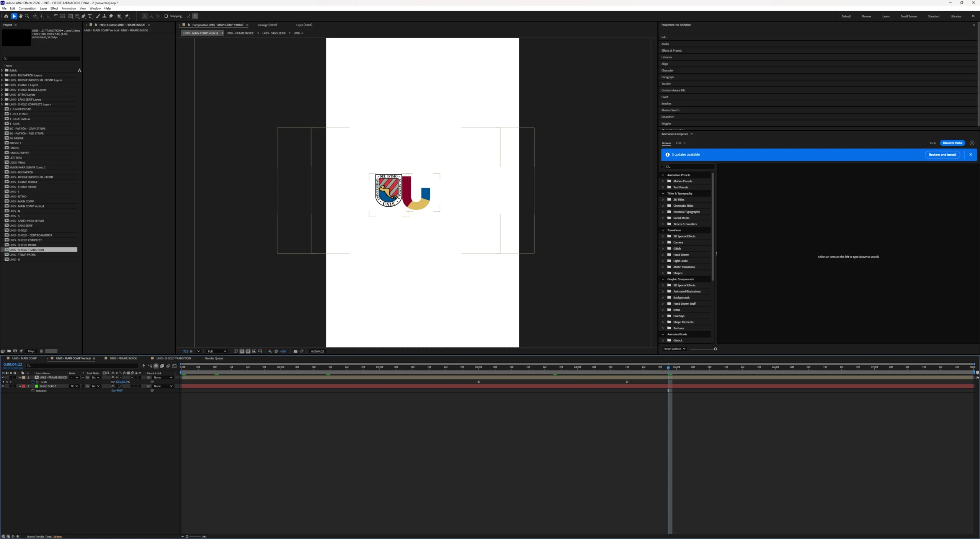Switch to the UNIS - SHIELD TRANSITION timeline tab
The image size is (980, 539).
(x=173, y=358)
